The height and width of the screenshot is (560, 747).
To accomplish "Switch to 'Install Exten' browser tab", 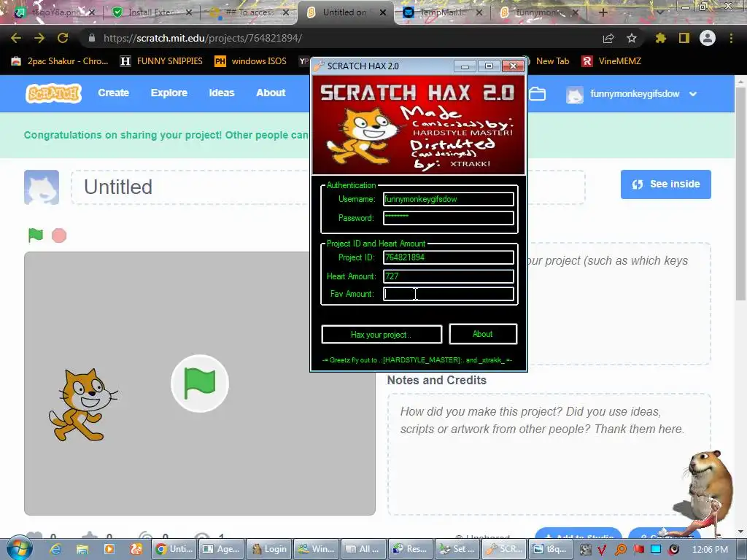I will tap(152, 12).
